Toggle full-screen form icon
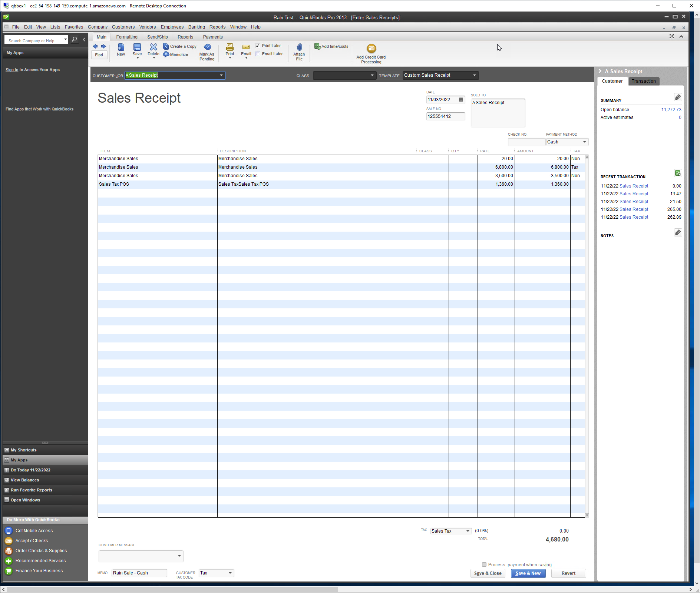700x593 pixels. 671,36
